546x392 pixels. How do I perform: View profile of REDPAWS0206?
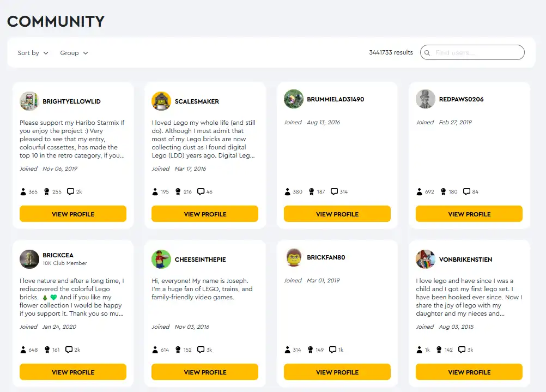[x=469, y=214]
